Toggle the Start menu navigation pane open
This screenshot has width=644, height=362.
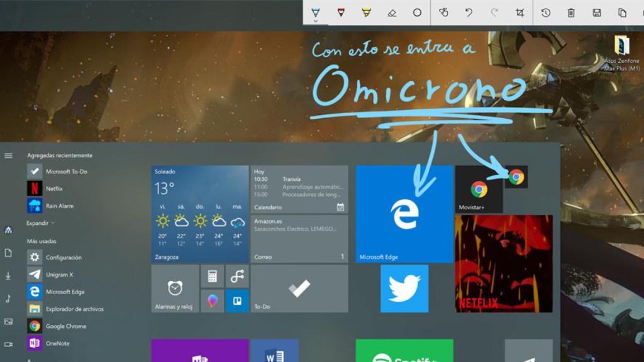pos(9,155)
